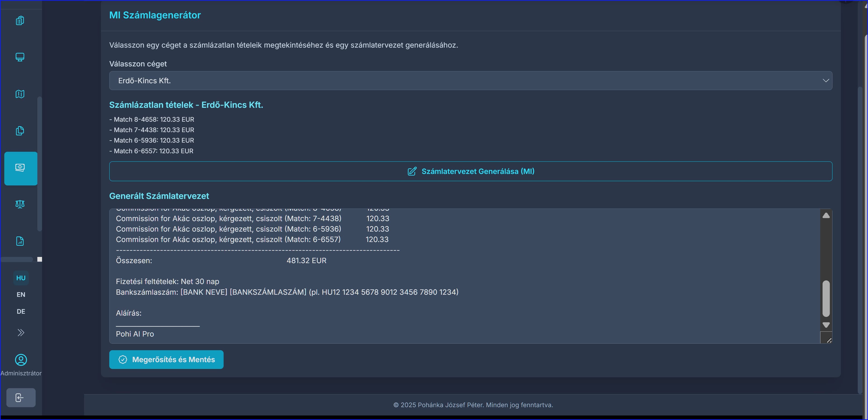
Task: Switch language to DE
Action: click(21, 311)
